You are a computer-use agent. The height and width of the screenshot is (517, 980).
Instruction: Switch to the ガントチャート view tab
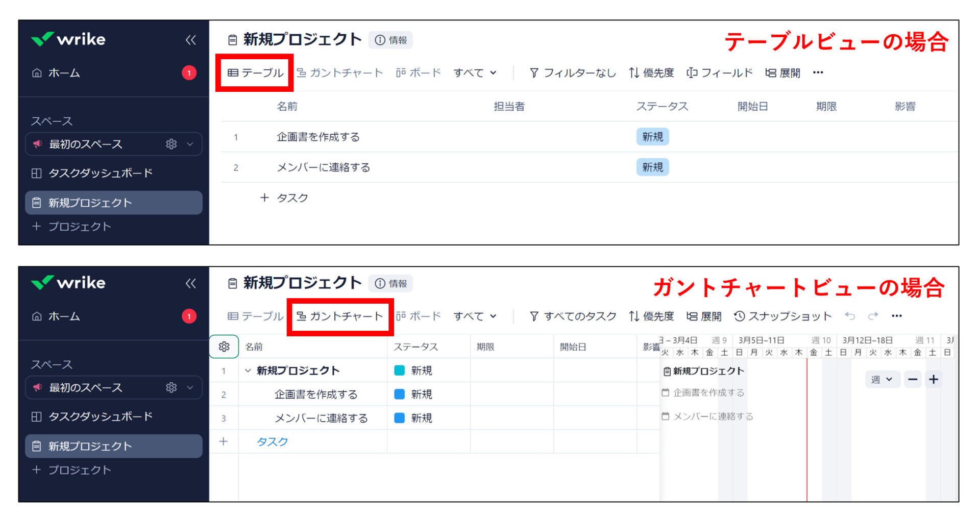click(339, 316)
